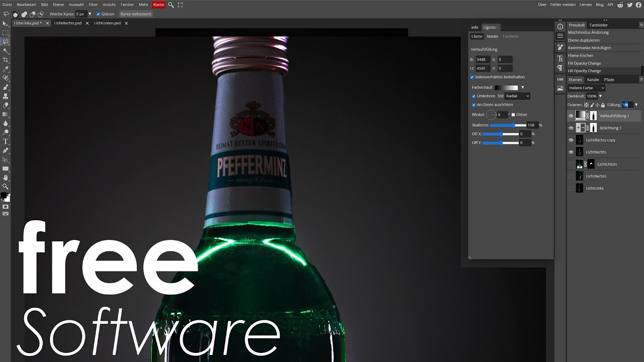Image resolution: width=644 pixels, height=362 pixels.
Task: Click the Winkel angle input field
Action: click(x=502, y=115)
